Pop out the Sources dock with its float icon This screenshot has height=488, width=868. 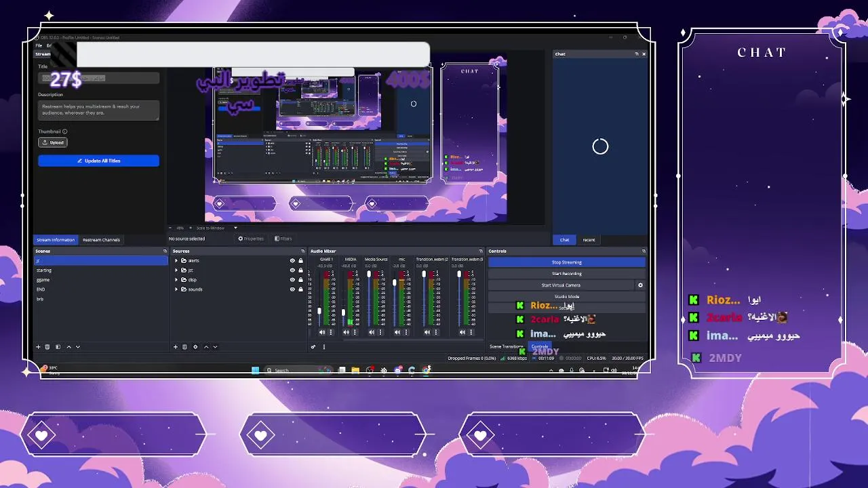[302, 251]
